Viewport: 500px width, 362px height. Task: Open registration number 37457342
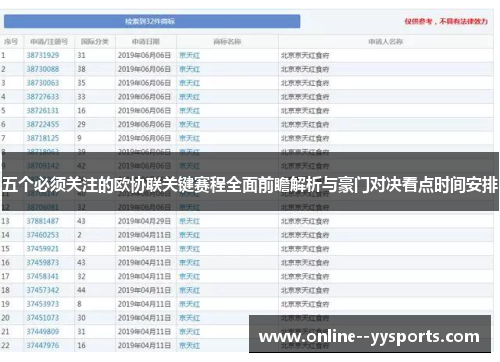pos(43,290)
